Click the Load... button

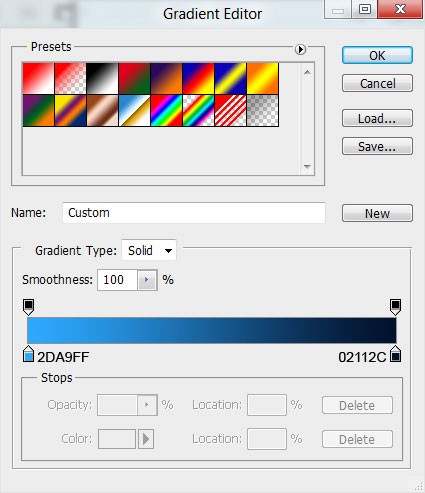tap(377, 118)
